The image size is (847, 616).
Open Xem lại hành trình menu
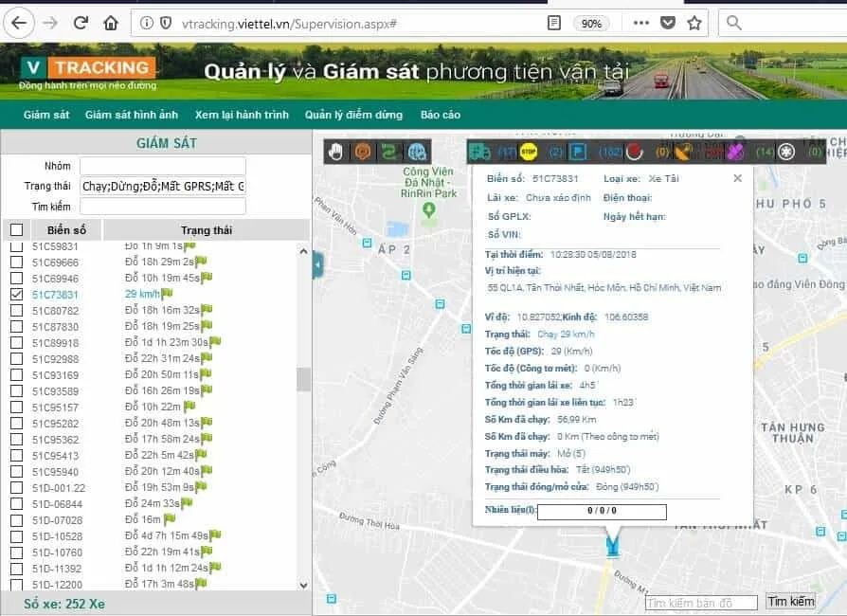click(242, 115)
